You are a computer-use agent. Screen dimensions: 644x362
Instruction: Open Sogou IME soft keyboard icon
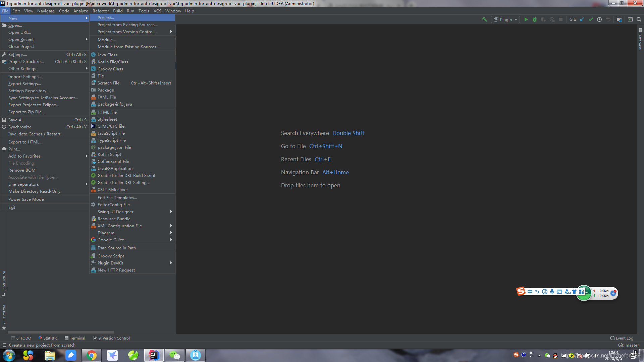[559, 292]
